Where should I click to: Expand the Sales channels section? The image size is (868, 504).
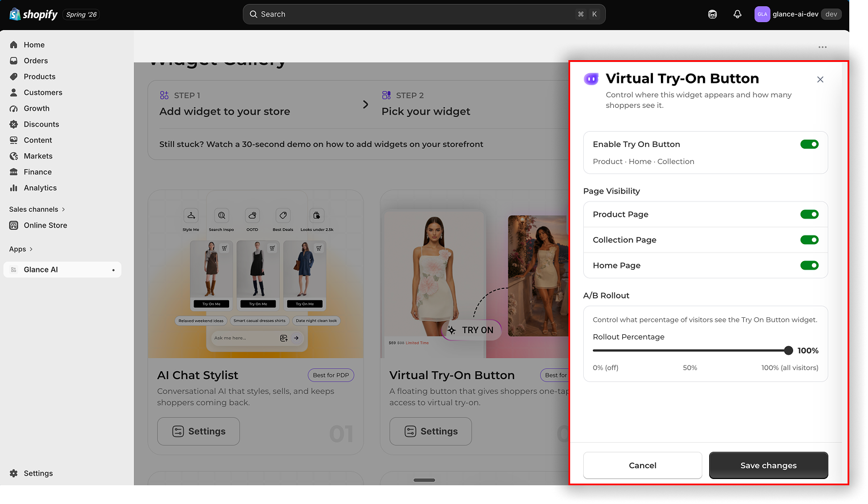click(37, 209)
